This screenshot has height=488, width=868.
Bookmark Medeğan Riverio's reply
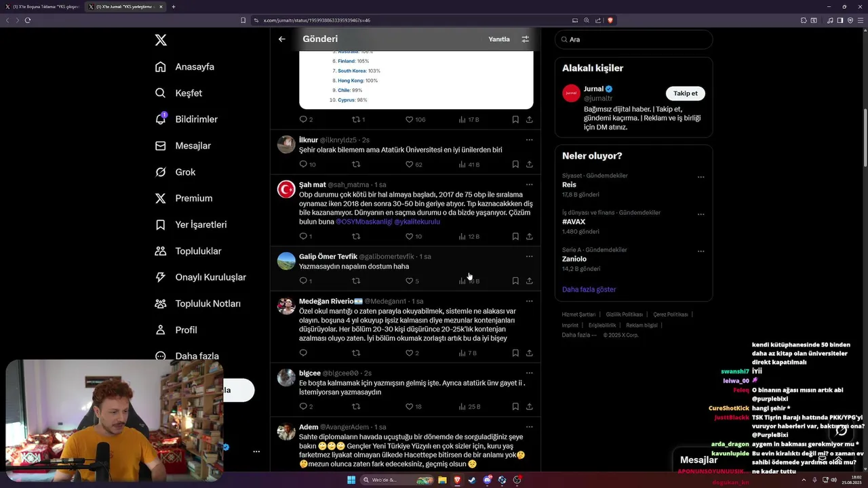tap(515, 353)
